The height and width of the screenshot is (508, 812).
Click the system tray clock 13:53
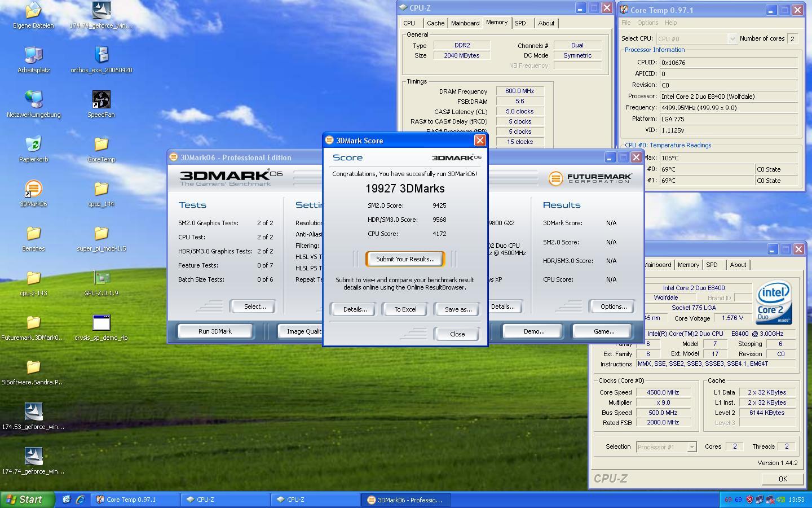pos(796,500)
